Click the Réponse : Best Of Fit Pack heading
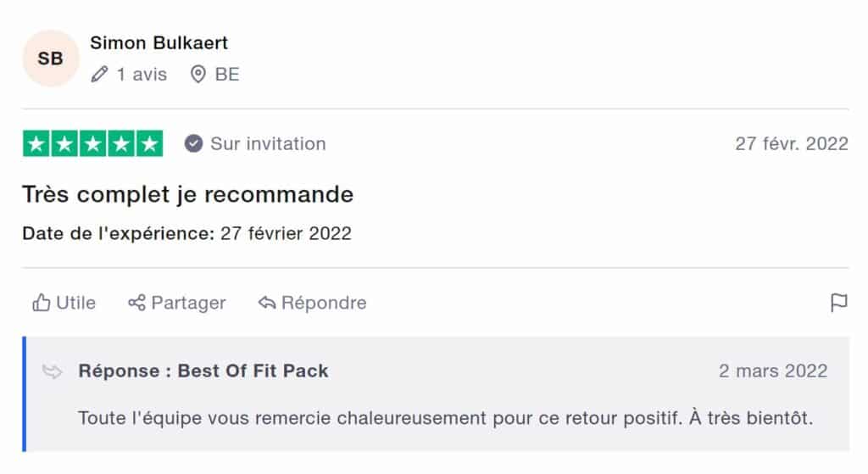868x474 pixels. coord(203,371)
